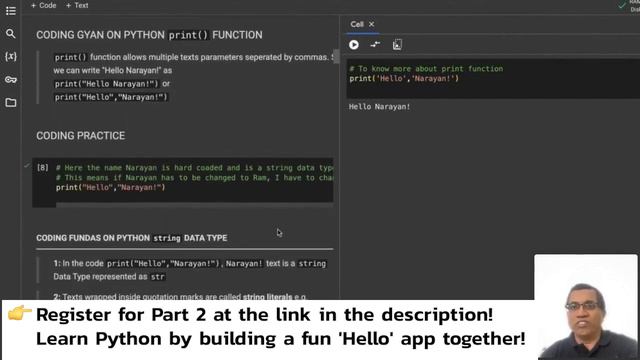Click the 'Data Type represented as str' text
The image size is (640, 360).
click(x=109, y=277)
